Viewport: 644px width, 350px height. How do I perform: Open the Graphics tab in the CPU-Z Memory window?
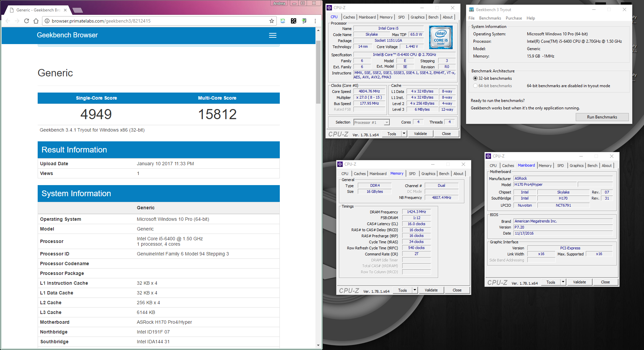pyautogui.click(x=428, y=174)
